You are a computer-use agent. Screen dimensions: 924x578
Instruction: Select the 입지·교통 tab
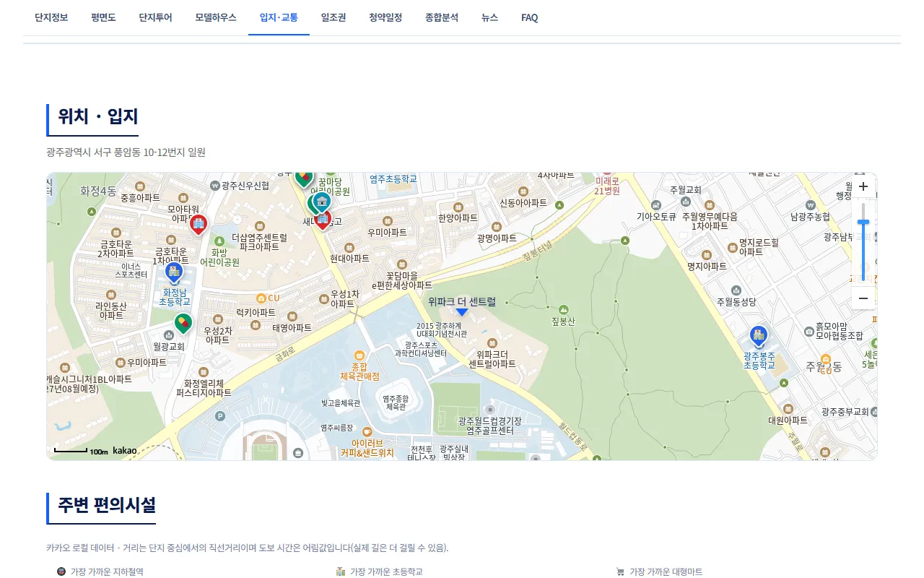click(x=279, y=17)
